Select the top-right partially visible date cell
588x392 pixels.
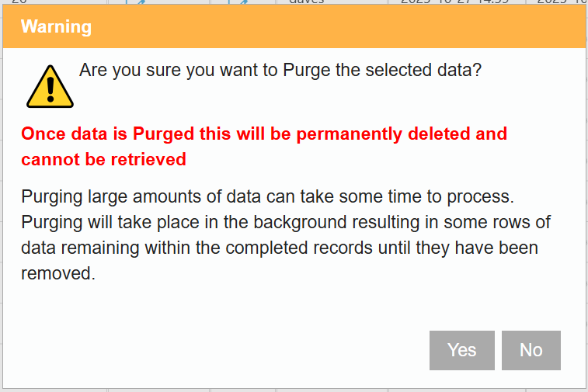click(556, 3)
